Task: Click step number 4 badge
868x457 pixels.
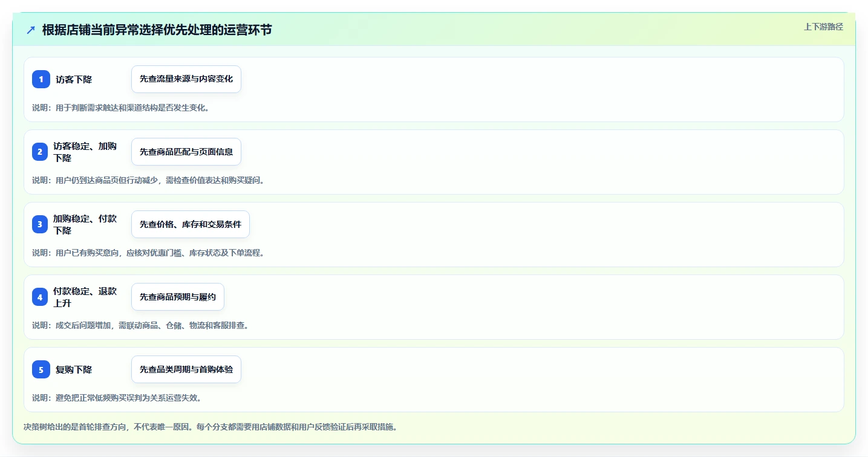Action: pos(40,297)
